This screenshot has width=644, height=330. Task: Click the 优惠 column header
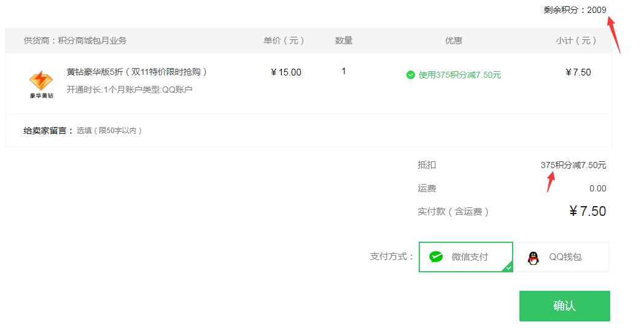454,40
